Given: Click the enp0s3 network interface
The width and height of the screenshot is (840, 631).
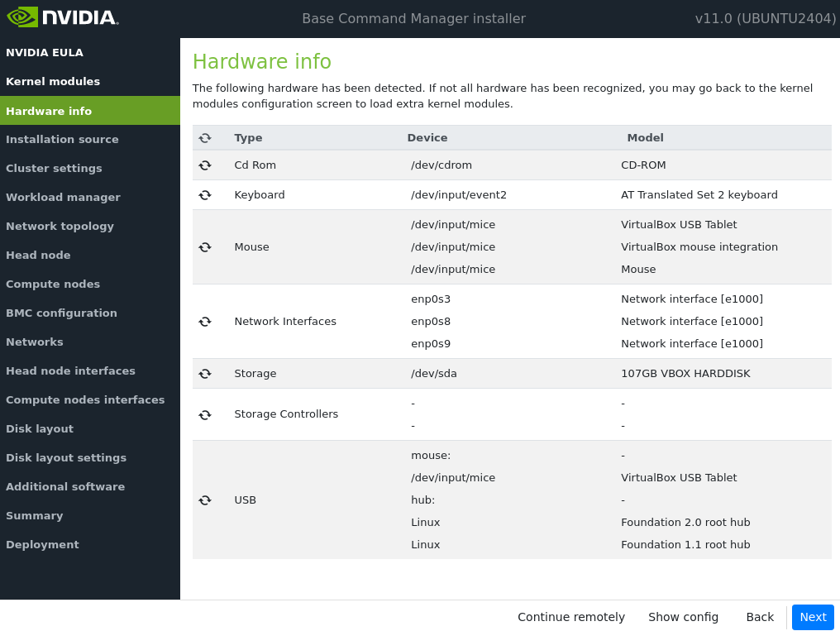Looking at the screenshot, I should [x=431, y=299].
